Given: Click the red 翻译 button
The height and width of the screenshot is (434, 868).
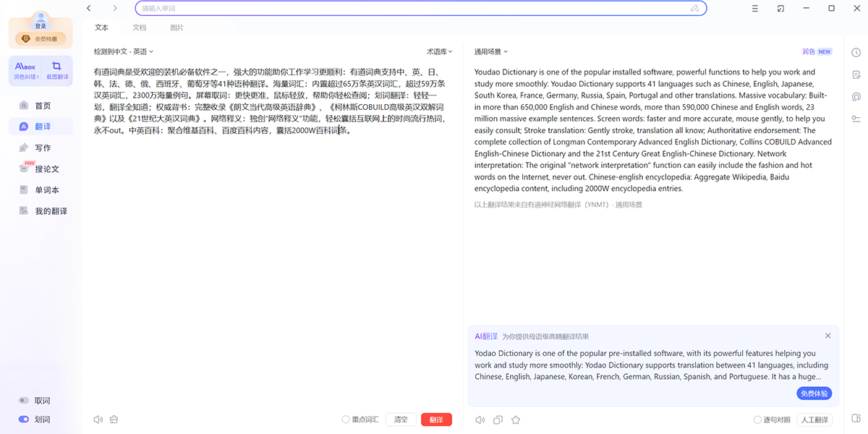Looking at the screenshot, I should pyautogui.click(x=436, y=420).
